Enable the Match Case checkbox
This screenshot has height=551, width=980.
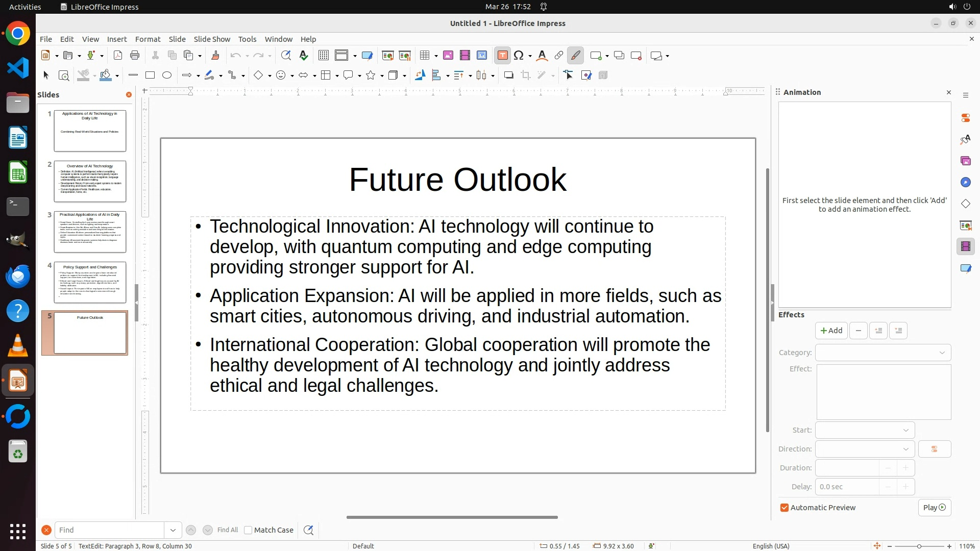[x=248, y=530]
